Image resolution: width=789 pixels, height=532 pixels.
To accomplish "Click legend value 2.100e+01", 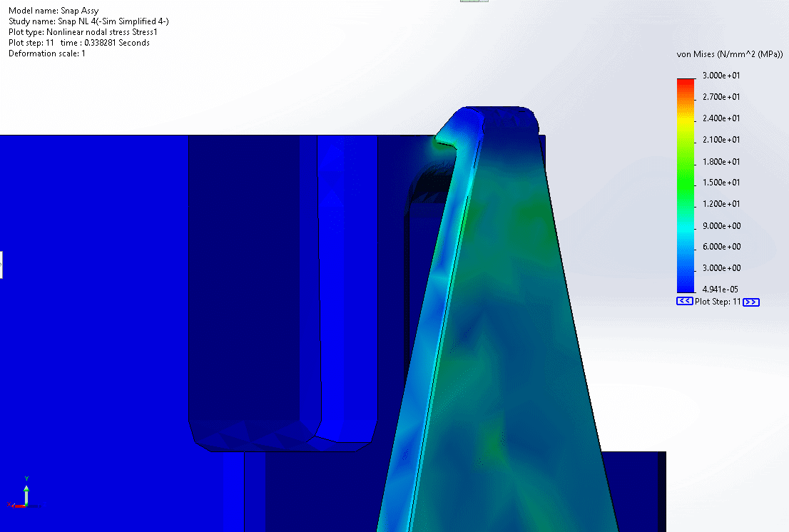I will tap(721, 139).
